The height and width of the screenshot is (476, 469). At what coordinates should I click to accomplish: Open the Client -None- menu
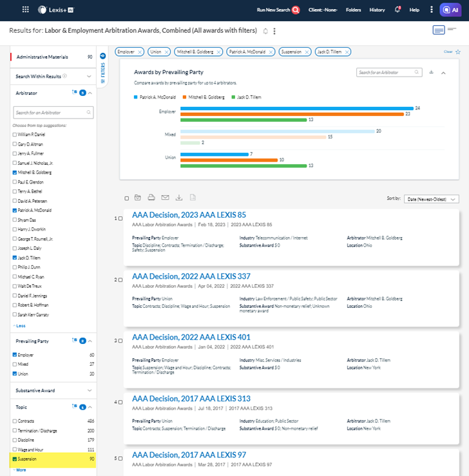click(x=323, y=10)
